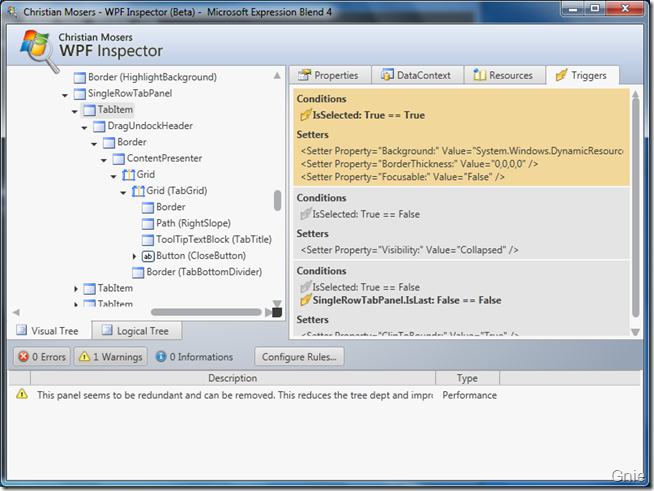Viewport: 654px width, 491px height.
Task: Collapse the DragUndockHeader node
Action: (84, 128)
